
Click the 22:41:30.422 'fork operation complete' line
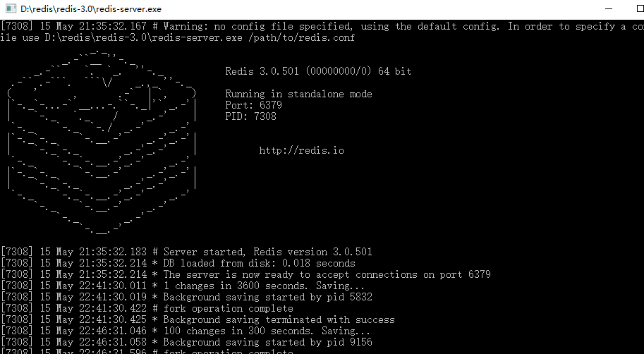click(147, 308)
